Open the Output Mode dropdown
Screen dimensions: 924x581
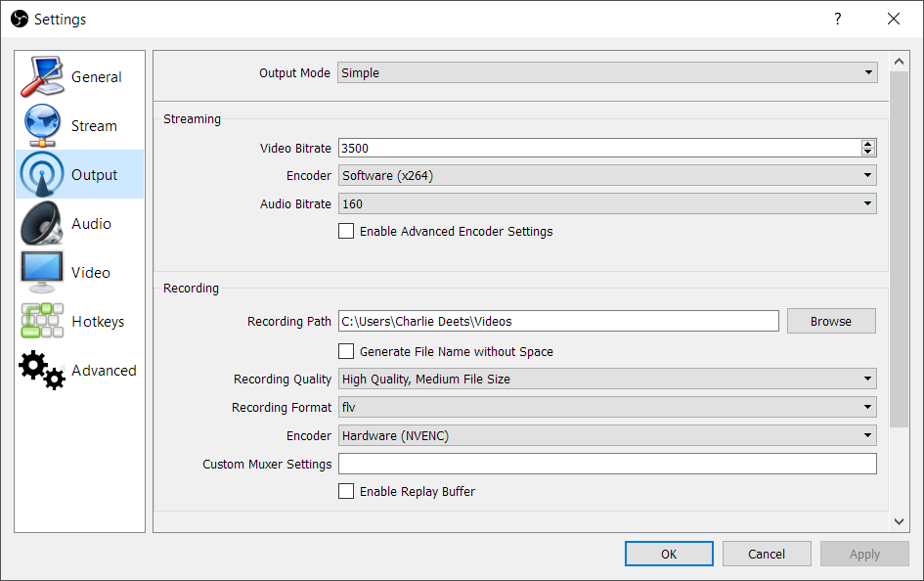[x=607, y=72]
